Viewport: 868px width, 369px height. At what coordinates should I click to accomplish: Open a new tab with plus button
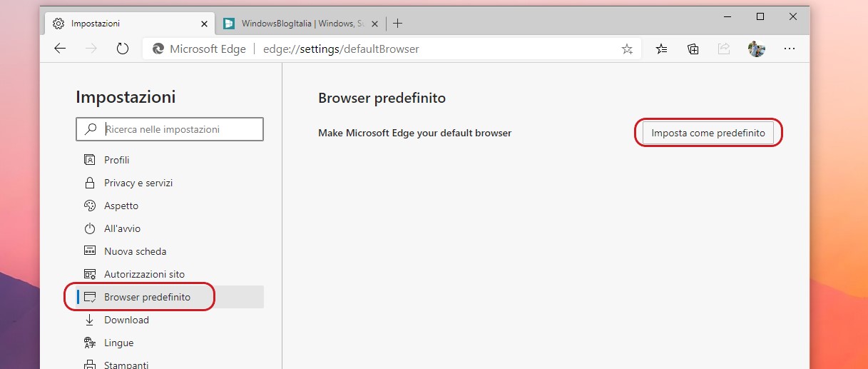(398, 24)
